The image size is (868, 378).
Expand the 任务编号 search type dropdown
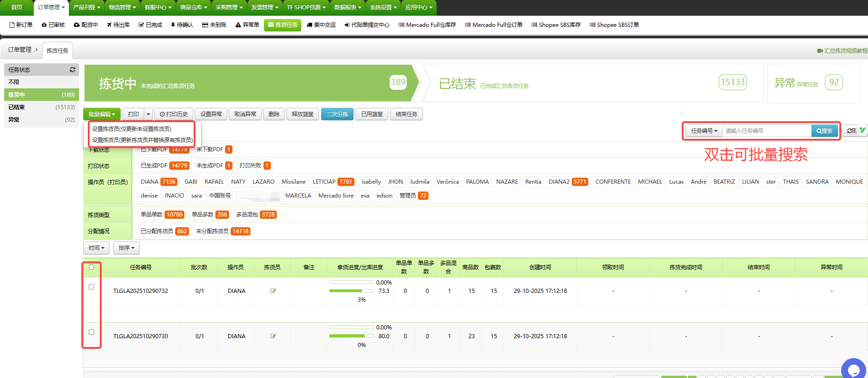[x=704, y=131]
